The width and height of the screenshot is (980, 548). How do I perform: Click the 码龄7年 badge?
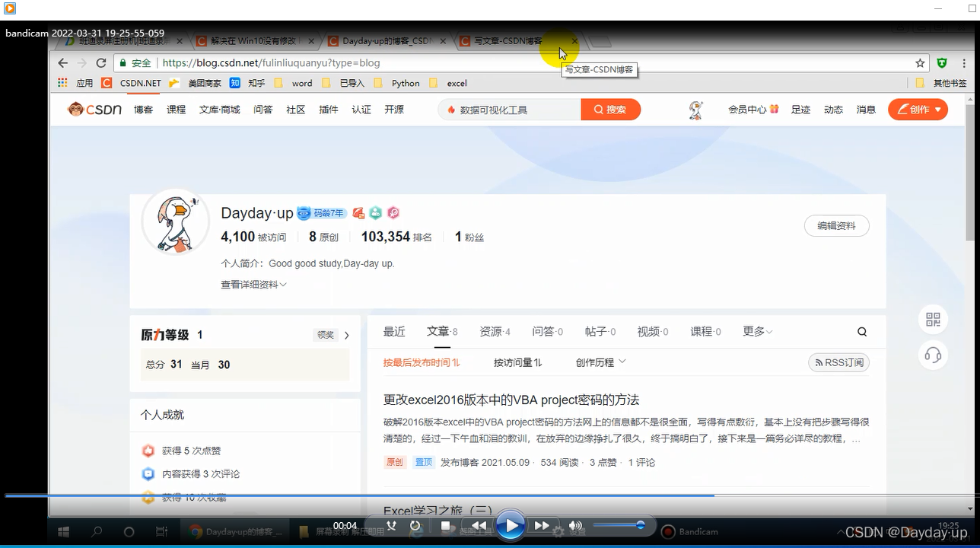click(x=322, y=213)
